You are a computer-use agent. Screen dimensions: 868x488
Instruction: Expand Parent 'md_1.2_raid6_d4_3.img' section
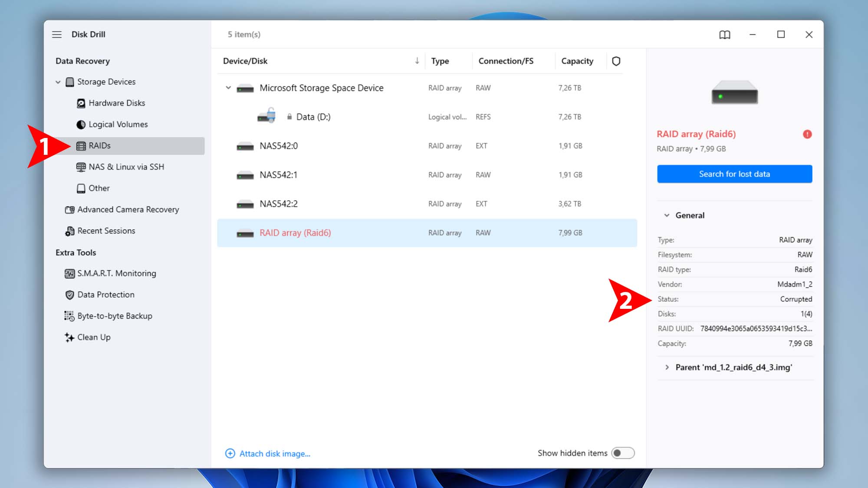[667, 367]
